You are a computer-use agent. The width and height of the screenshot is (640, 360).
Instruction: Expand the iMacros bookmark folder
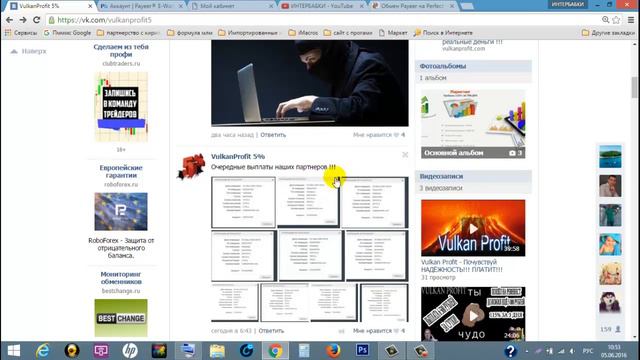(x=303, y=33)
